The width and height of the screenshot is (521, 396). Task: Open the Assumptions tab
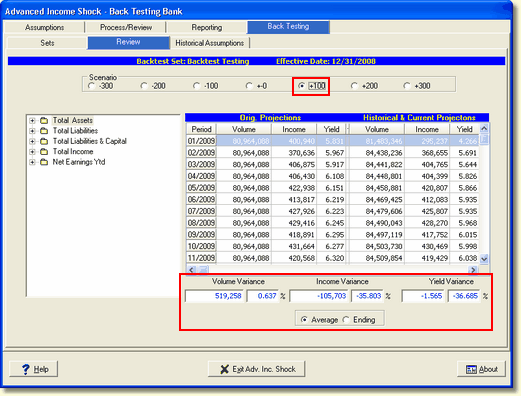point(44,27)
